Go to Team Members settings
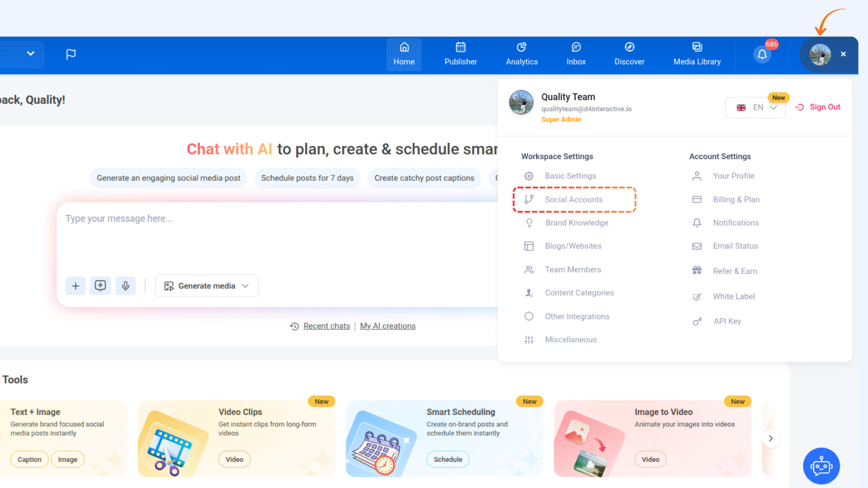Viewport: 868px width, 488px height. (x=573, y=270)
